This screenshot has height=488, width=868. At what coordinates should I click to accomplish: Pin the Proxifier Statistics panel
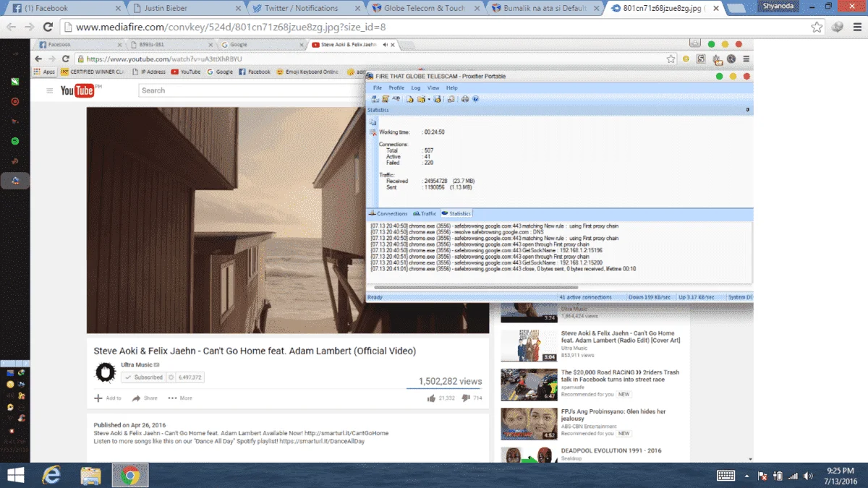747,110
